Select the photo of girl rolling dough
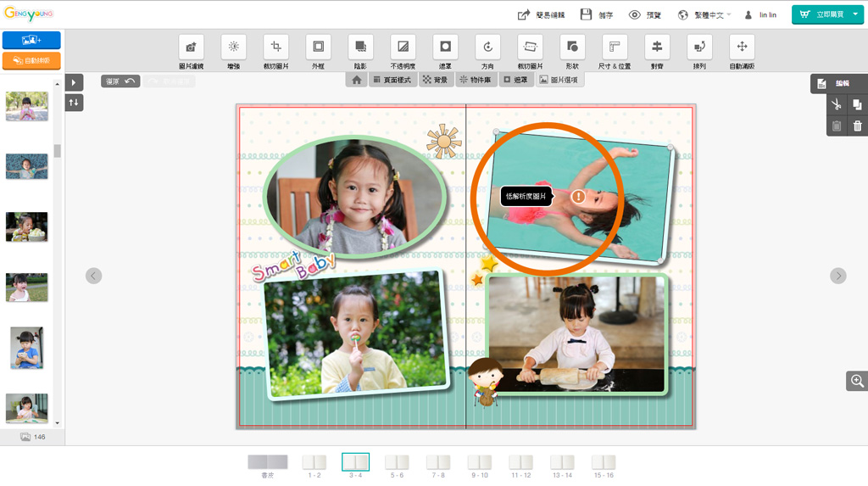868x486 pixels. [576, 334]
